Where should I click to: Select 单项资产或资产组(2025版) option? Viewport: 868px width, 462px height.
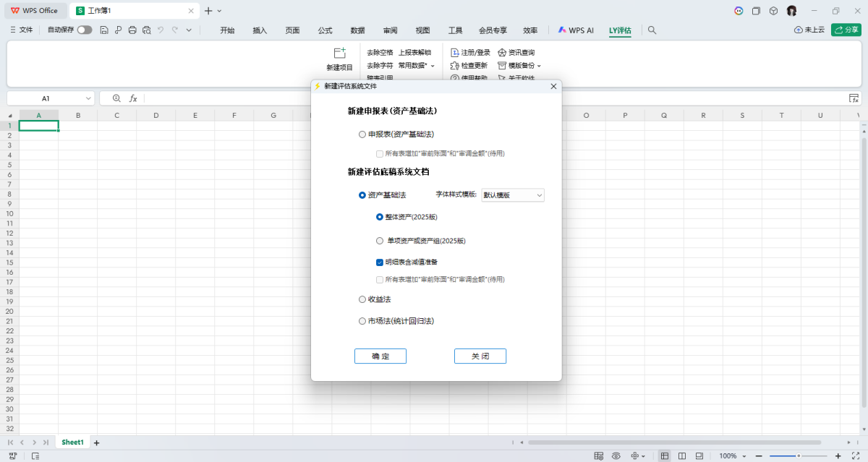click(379, 240)
